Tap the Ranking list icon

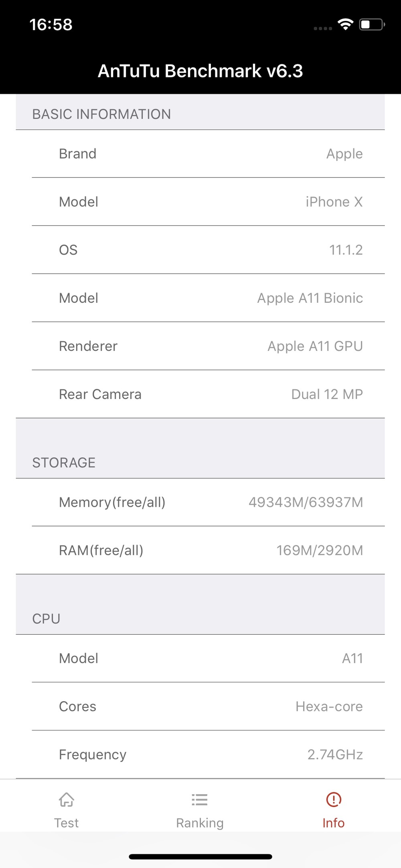(x=200, y=799)
